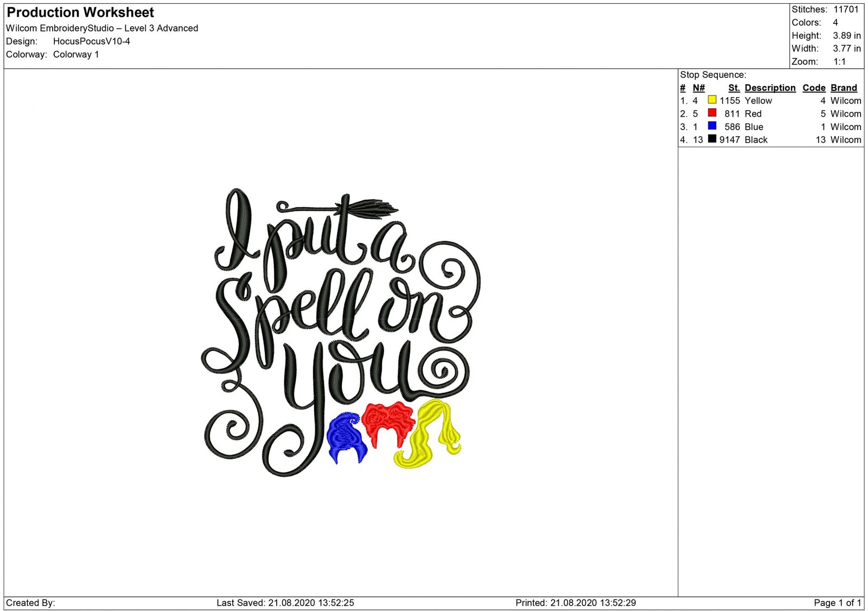Select the 'Production Worksheet' title
Screen dimensions: 868x611
[80, 12]
